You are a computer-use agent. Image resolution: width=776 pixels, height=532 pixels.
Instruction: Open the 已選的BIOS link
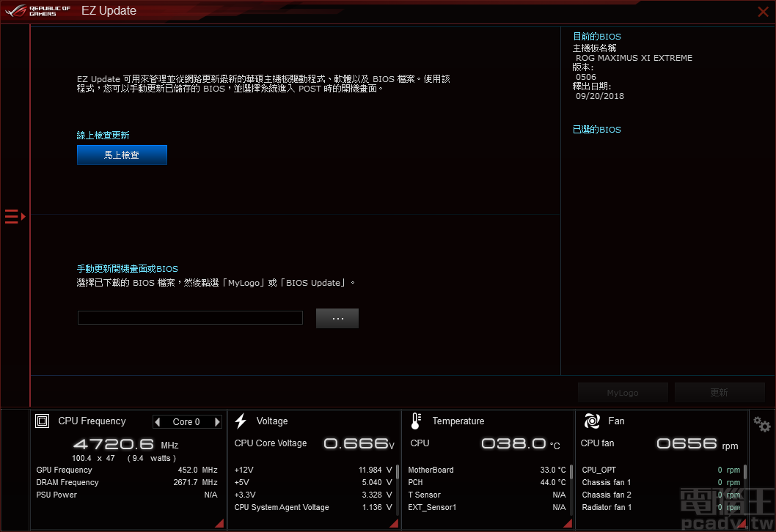pyautogui.click(x=596, y=129)
